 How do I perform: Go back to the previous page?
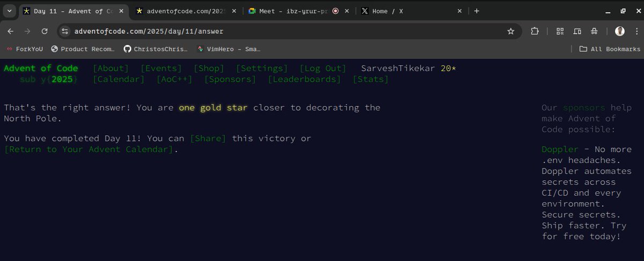tap(11, 31)
